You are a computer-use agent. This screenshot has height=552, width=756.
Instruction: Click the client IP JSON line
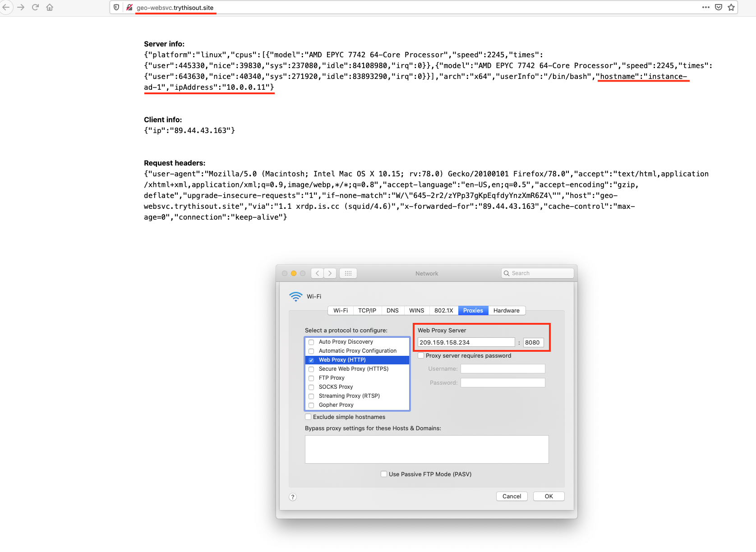[189, 130]
